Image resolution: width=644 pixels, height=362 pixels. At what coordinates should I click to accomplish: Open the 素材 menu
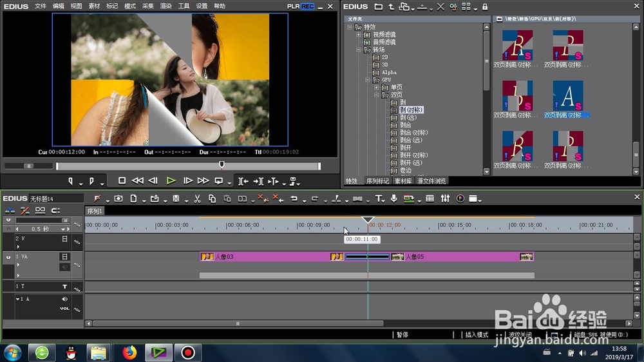coord(94,6)
